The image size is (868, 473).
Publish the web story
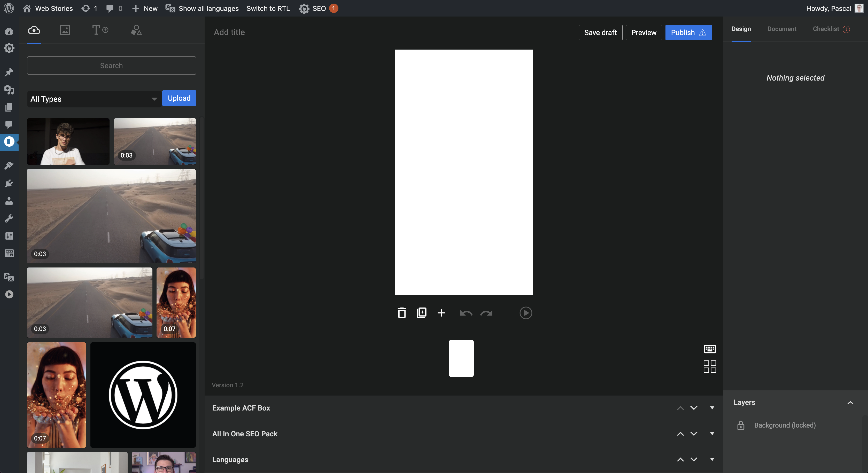click(688, 32)
